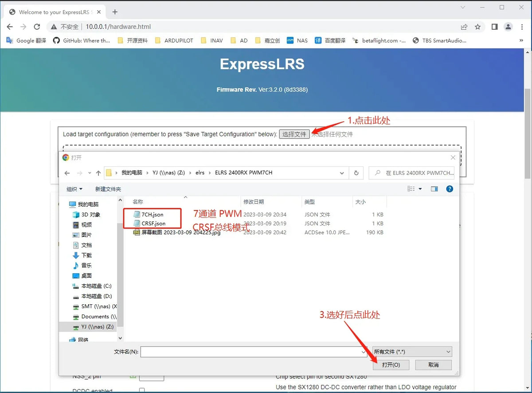This screenshot has width=532, height=393.
Task: Open SMT network drive in tree
Action: tap(94, 307)
